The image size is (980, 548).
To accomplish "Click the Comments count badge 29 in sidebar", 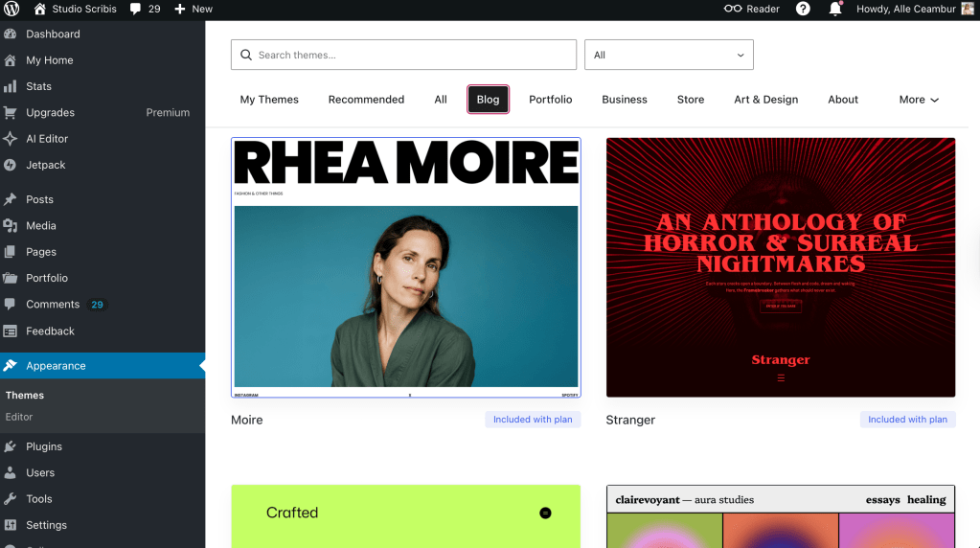I will click(x=97, y=305).
